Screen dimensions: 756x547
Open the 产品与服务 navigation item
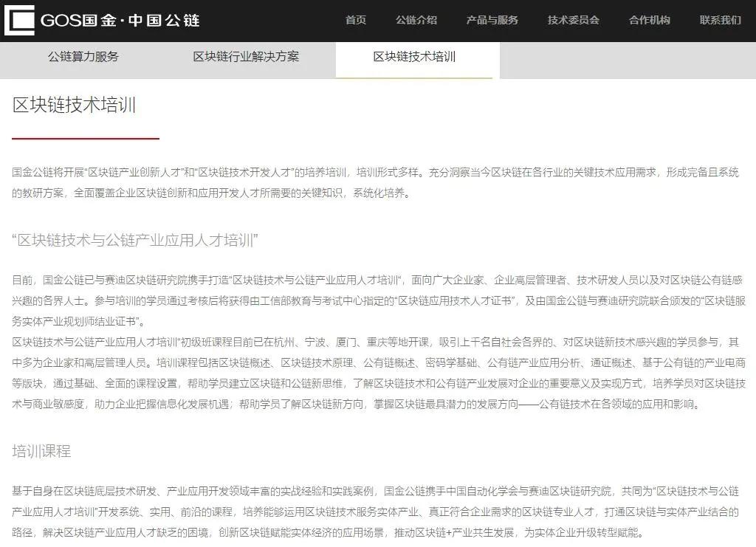[x=491, y=20]
